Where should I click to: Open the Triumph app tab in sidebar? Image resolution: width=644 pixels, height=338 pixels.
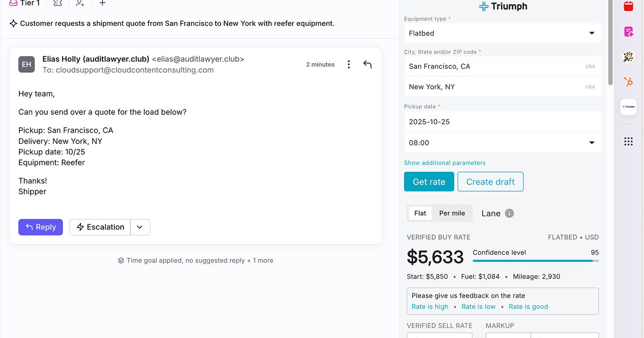tap(628, 107)
